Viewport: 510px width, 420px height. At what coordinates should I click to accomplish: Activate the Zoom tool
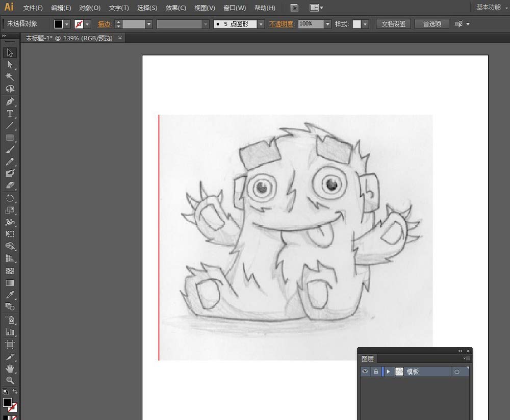(10, 380)
